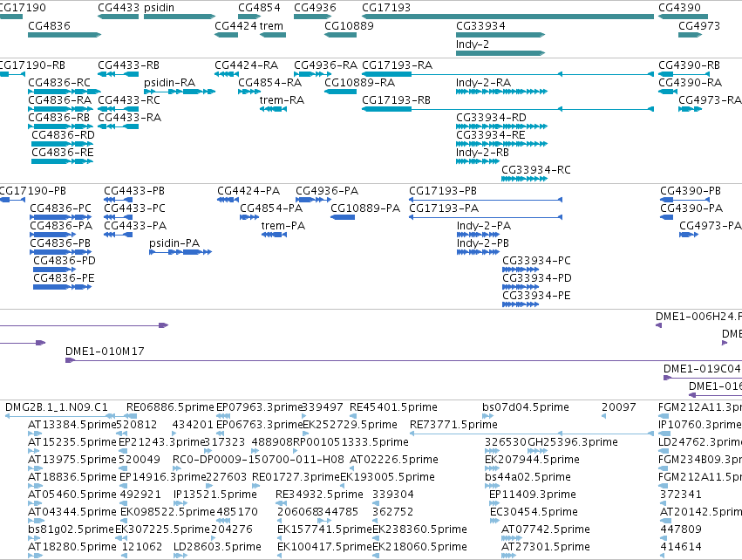742x560 pixels.
Task: Click protein CG4936-PA
Action: coord(327,191)
